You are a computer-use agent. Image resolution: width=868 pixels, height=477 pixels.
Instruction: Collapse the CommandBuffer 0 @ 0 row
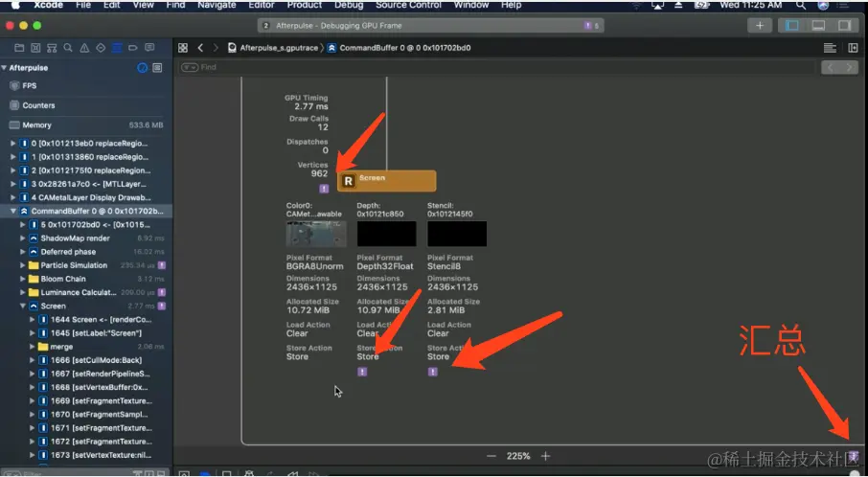(x=13, y=211)
